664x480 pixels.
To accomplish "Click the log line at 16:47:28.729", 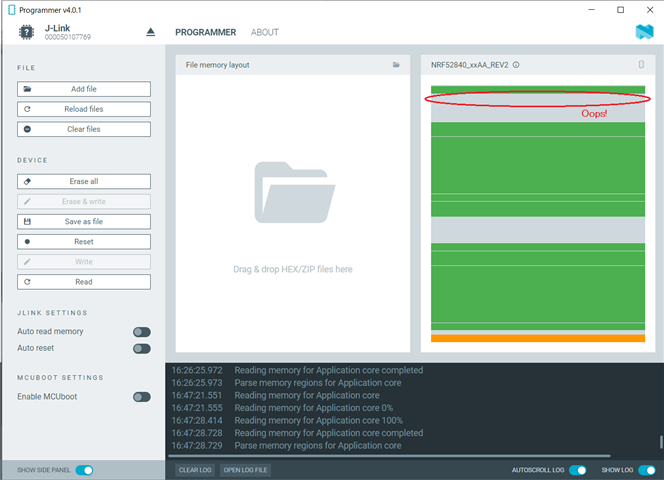I will point(286,446).
